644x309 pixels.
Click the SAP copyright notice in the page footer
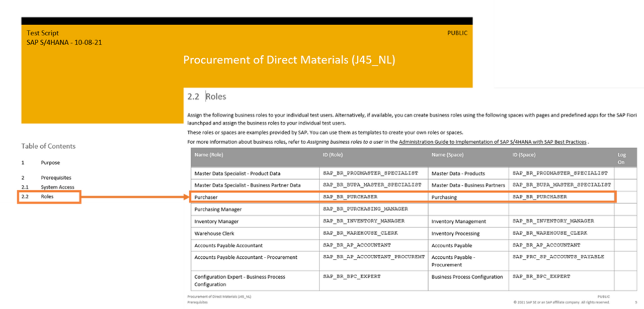561,302
